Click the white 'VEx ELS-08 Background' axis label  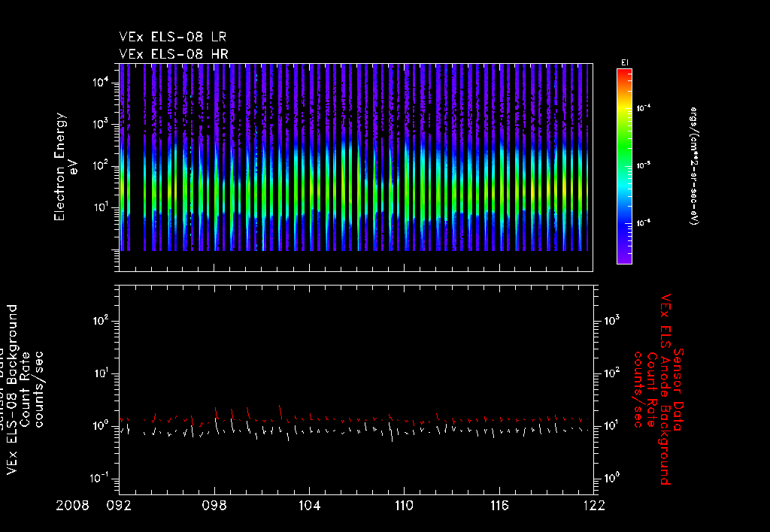coord(12,389)
